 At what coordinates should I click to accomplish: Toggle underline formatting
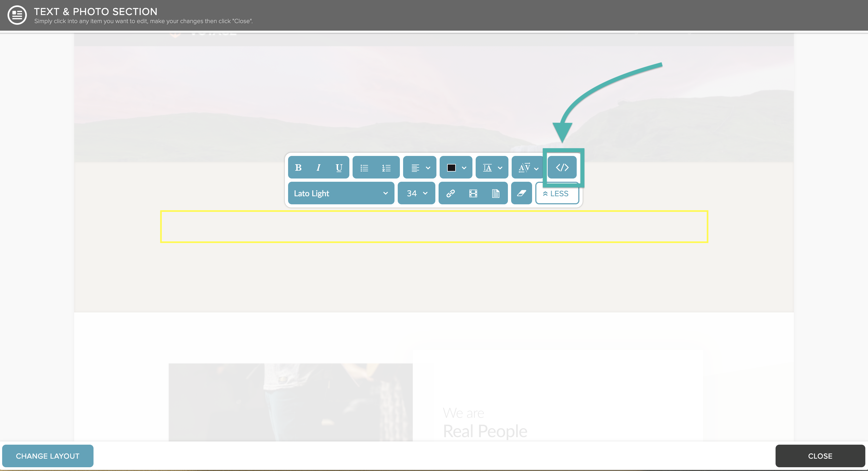[339, 167]
